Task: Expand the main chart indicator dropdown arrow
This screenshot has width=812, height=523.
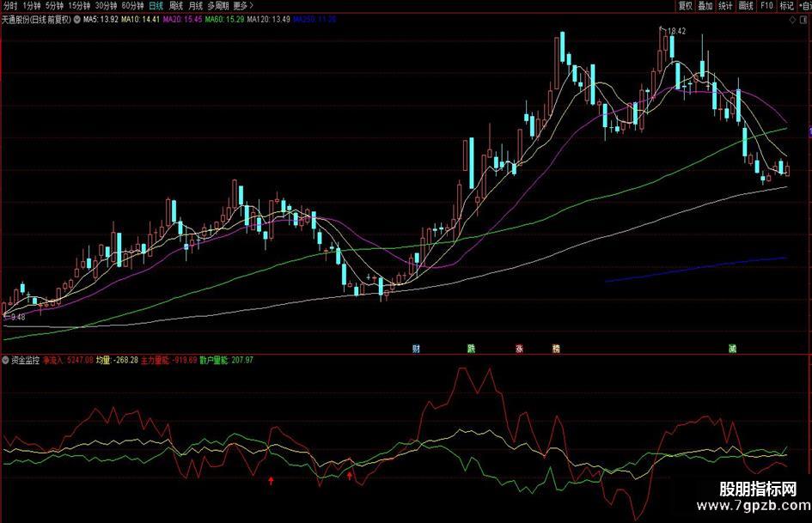Action: [x=77, y=20]
